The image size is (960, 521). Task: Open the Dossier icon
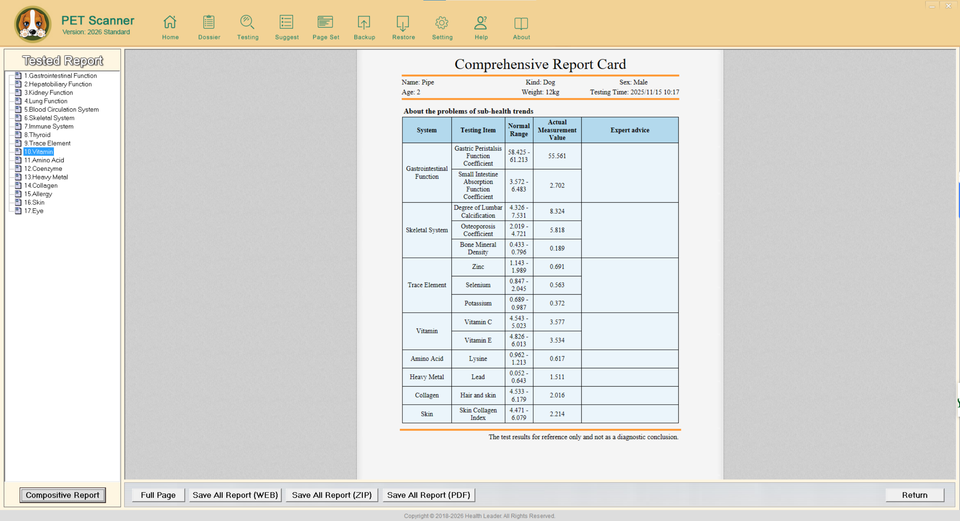pyautogui.click(x=209, y=28)
